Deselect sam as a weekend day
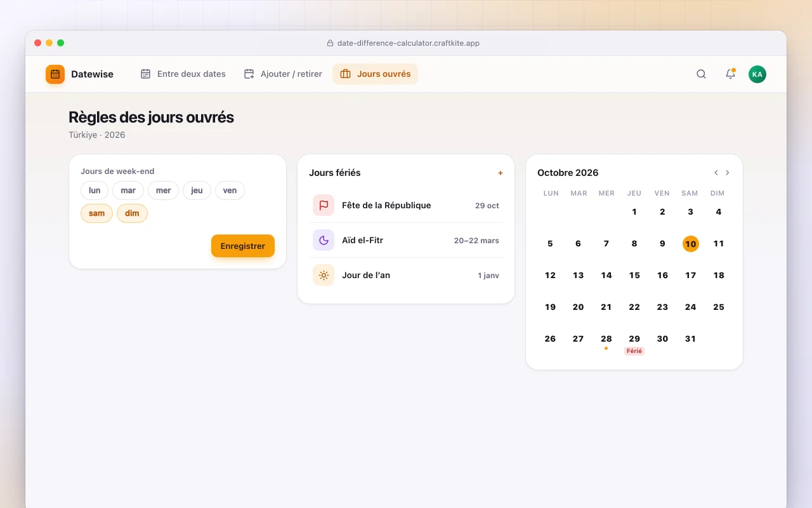This screenshot has width=812, height=508. (x=96, y=213)
